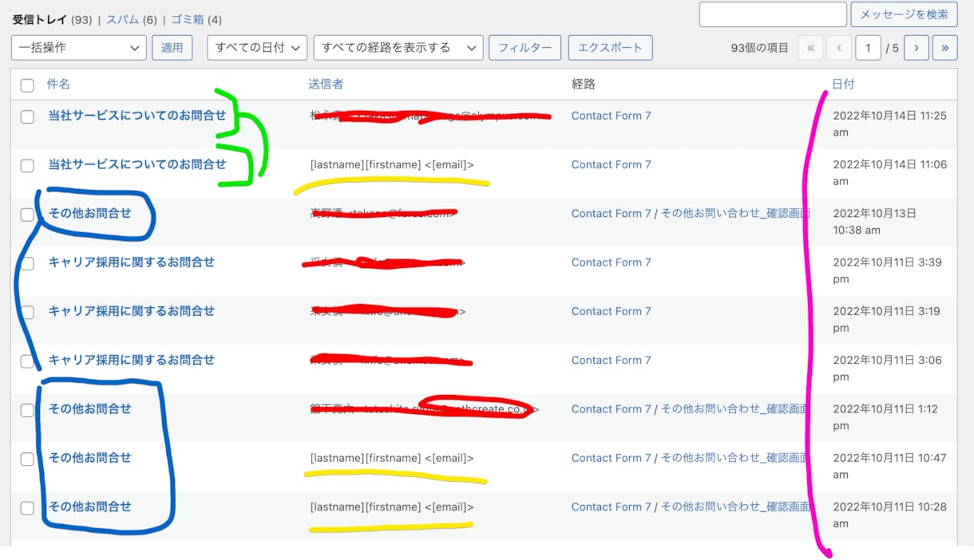Screen dimensions: 974x560
Task: Click date text 2022年10月14日 11:25 am
Action: pyautogui.click(x=889, y=124)
